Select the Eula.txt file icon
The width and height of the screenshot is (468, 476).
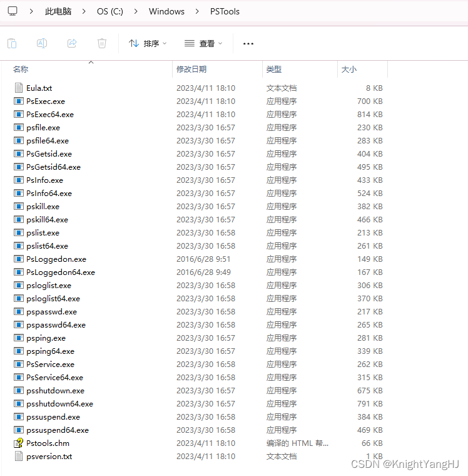click(x=19, y=88)
